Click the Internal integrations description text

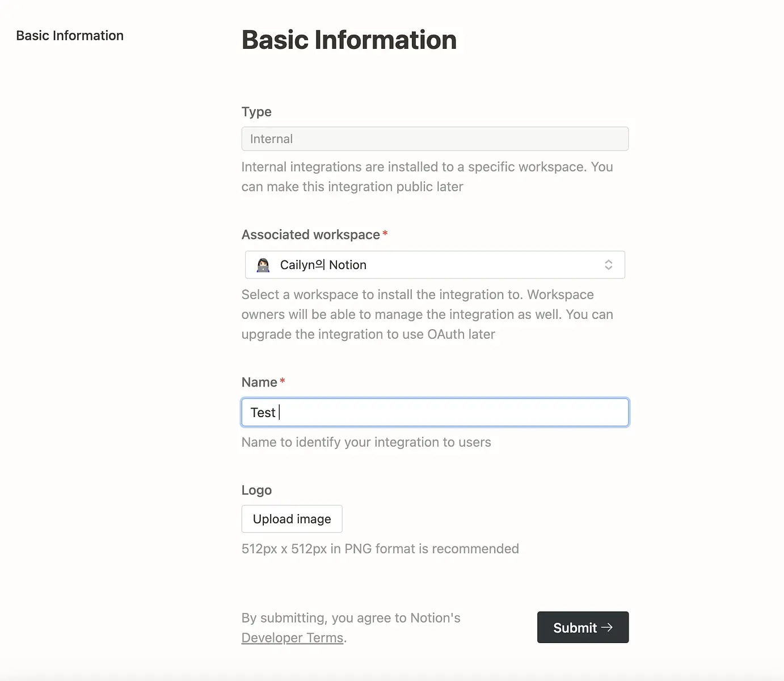click(427, 177)
